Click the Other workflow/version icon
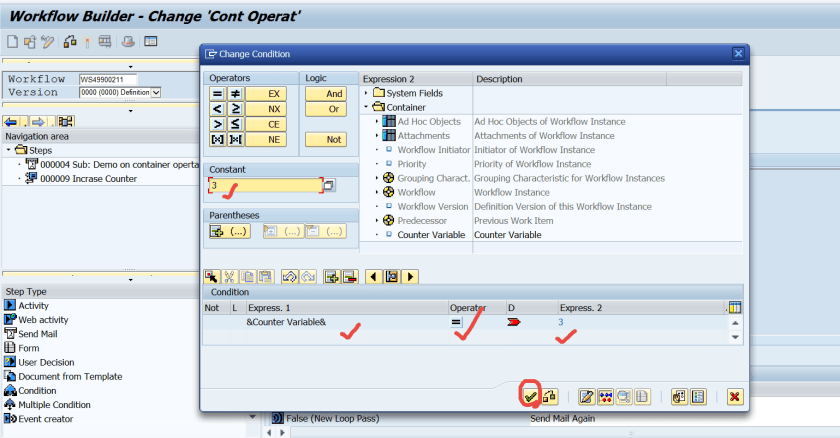The image size is (840, 438). 29,41
